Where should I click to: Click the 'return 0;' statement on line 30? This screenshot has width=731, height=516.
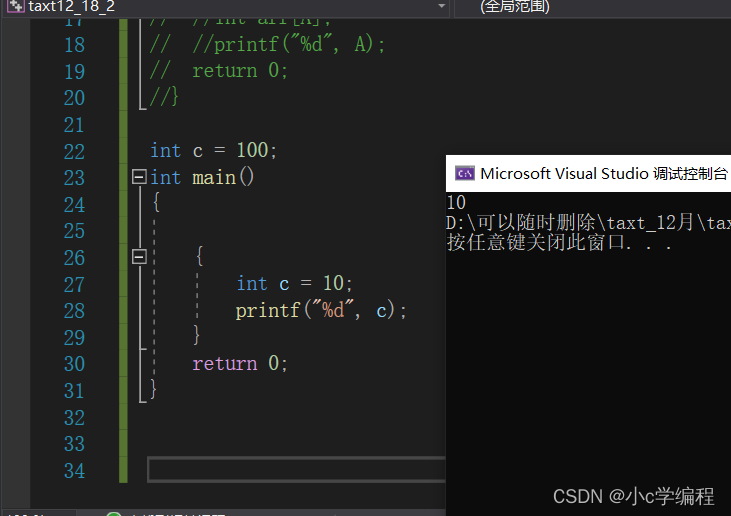[x=240, y=364]
